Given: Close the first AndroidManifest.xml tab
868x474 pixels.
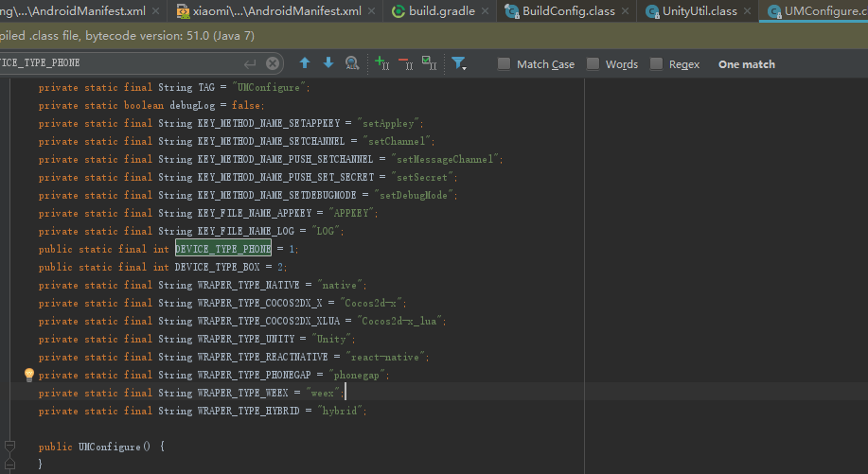Looking at the screenshot, I should tap(155, 11).
